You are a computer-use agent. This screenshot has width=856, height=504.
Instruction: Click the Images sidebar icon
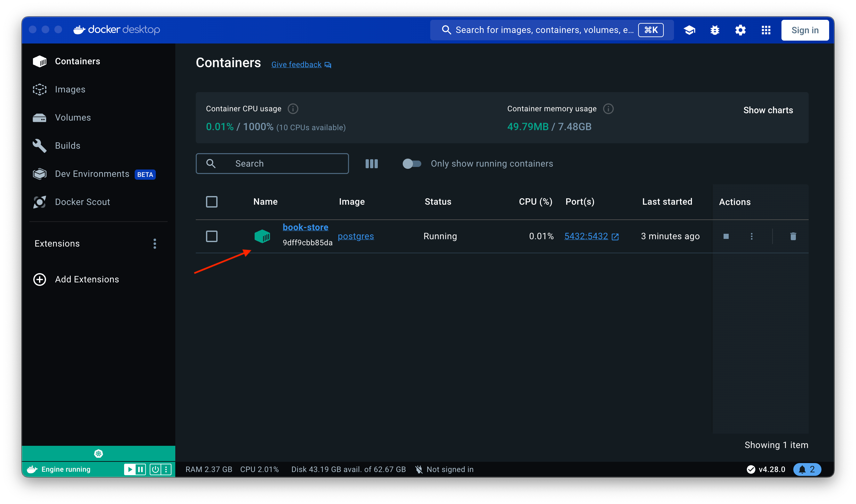pyautogui.click(x=40, y=89)
